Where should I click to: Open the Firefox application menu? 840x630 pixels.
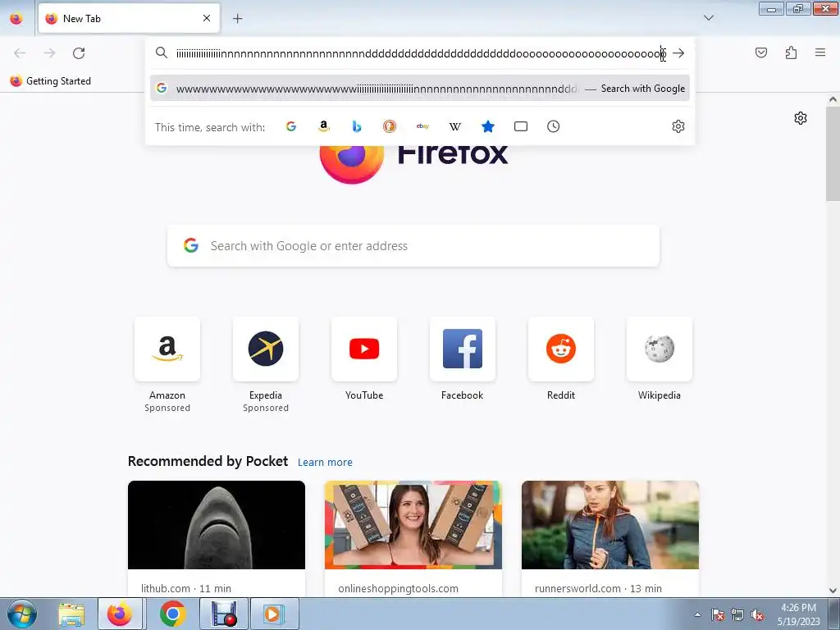tap(820, 52)
